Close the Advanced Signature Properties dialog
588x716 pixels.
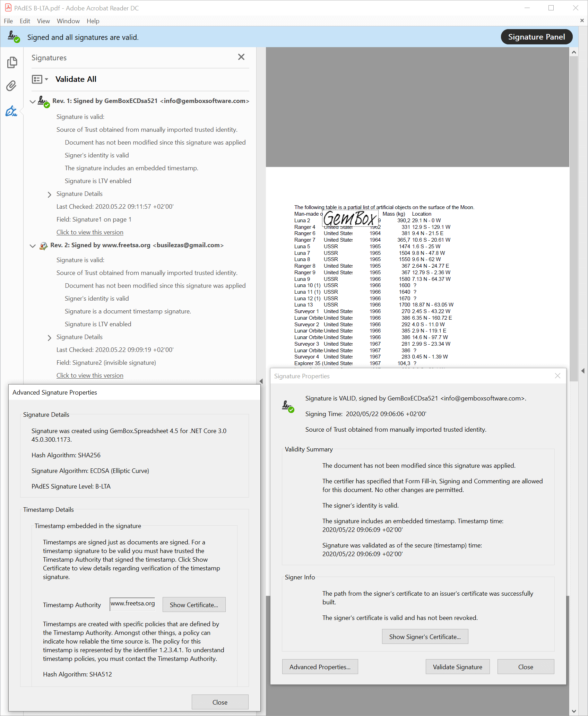click(x=220, y=702)
